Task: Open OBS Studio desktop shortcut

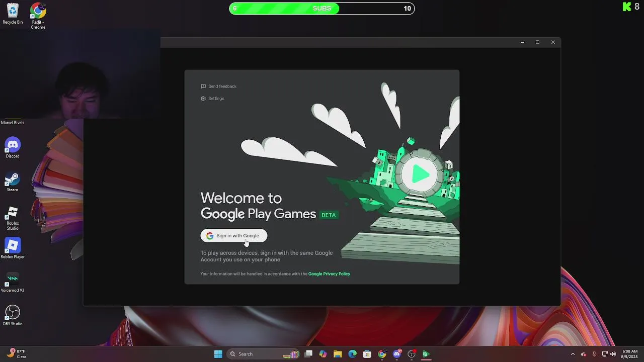Action: (13, 316)
